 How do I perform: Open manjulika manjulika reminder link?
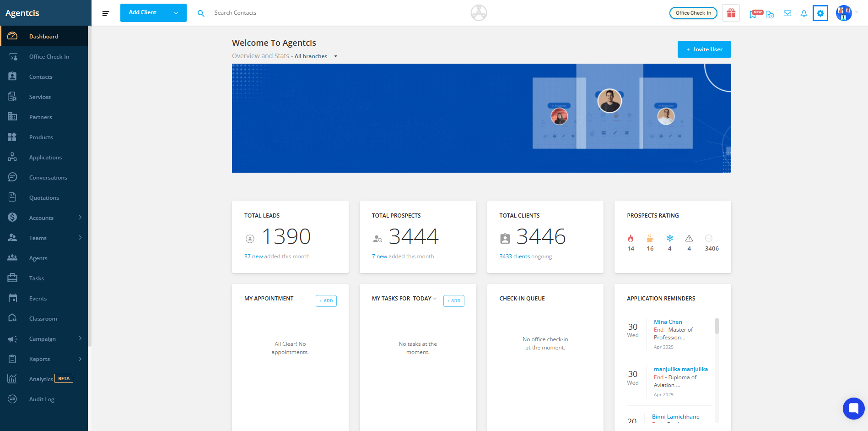pyautogui.click(x=681, y=369)
